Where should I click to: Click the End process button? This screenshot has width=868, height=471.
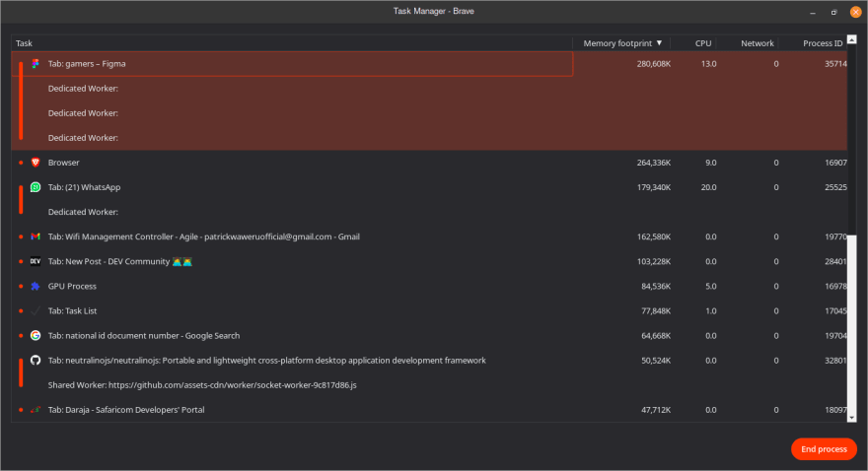[x=824, y=449]
